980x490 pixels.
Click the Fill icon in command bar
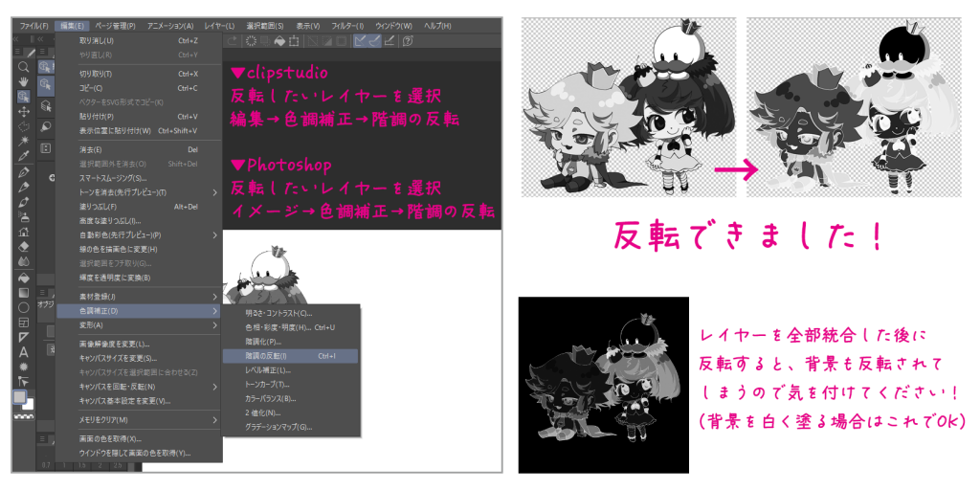279,41
